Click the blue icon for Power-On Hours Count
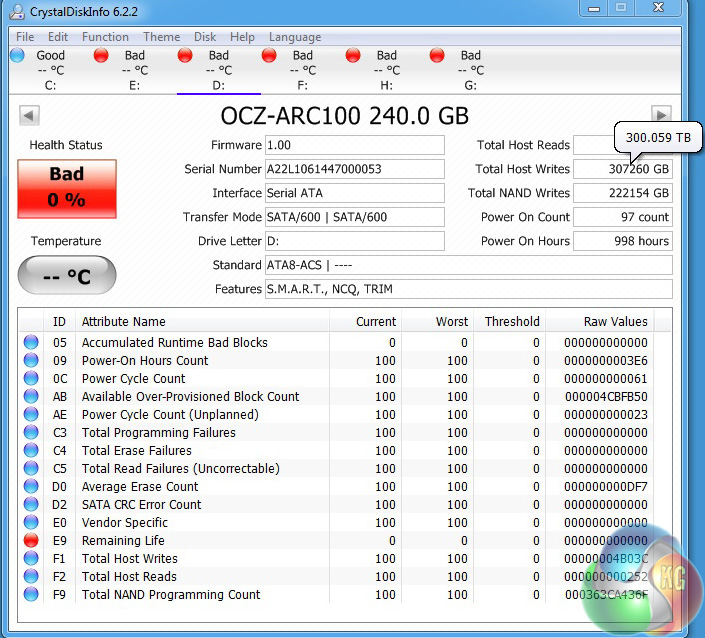 point(32,361)
